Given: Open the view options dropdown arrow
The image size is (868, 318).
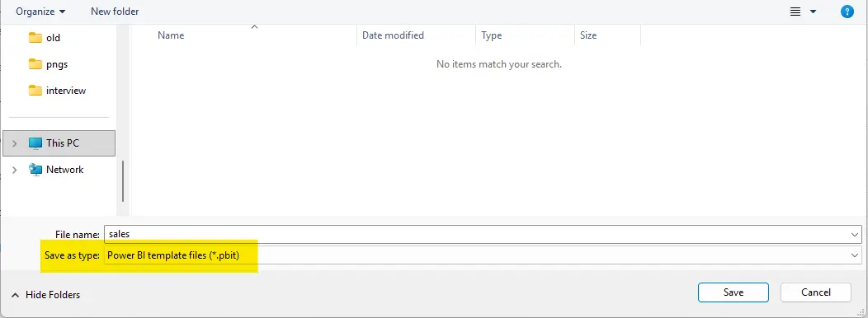Looking at the screenshot, I should [814, 12].
